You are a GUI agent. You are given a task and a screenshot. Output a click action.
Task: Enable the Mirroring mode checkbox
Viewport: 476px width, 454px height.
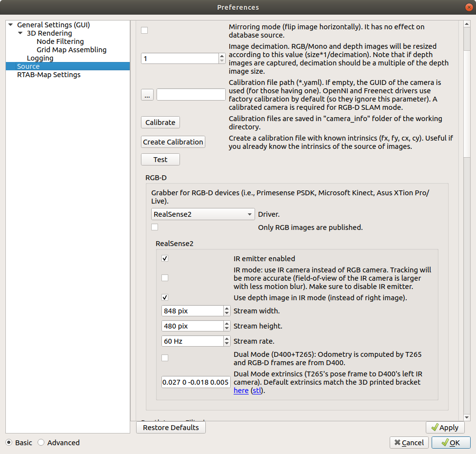[144, 30]
